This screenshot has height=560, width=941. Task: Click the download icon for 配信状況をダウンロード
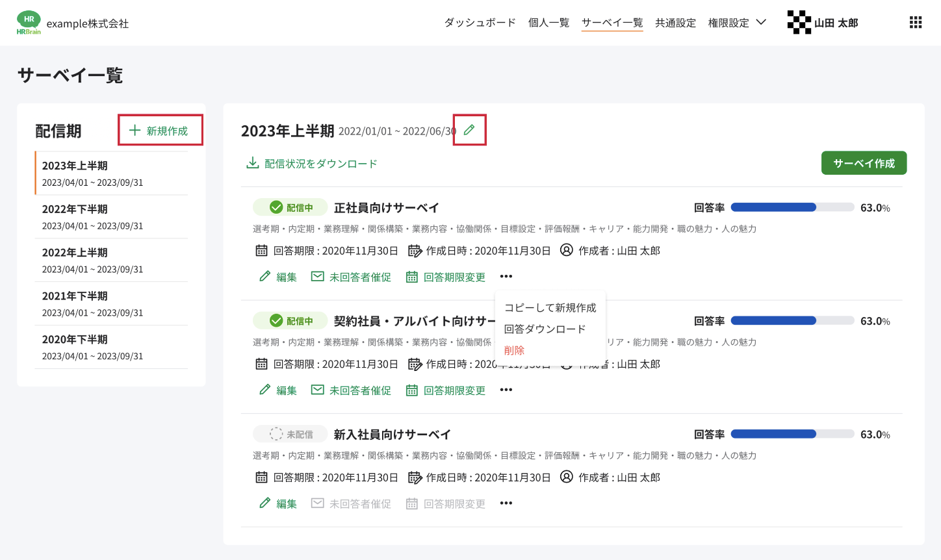click(252, 162)
